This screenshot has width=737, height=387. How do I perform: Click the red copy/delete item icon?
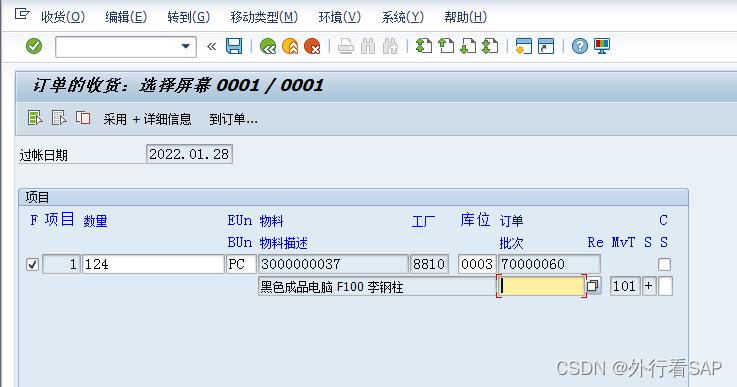pos(83,118)
